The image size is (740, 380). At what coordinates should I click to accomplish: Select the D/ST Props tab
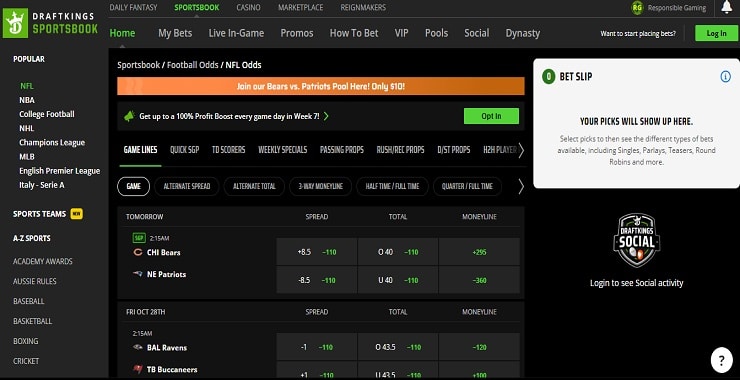tap(454, 150)
